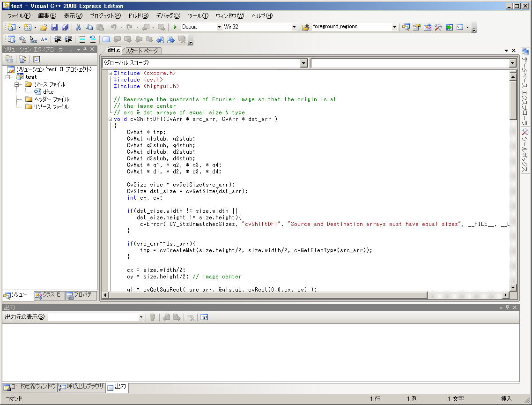Open the members dropdown beside scope
Viewport: 532px width, 405px height.
pos(513,63)
